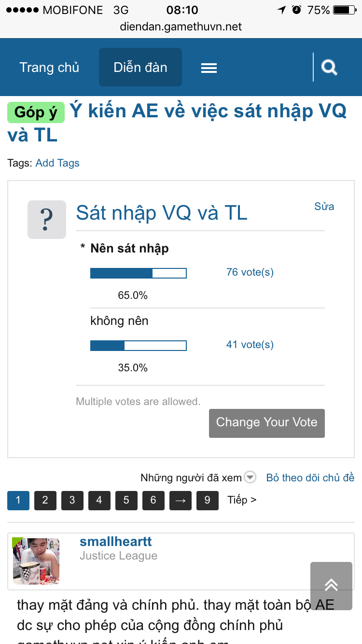
Task: Go to the Trang chủ tab
Action: tap(49, 67)
